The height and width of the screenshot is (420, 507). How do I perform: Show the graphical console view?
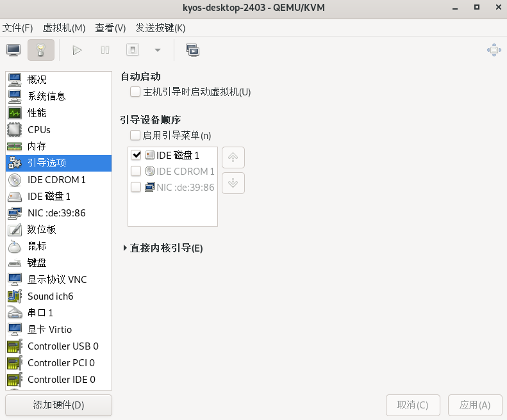tap(13, 50)
